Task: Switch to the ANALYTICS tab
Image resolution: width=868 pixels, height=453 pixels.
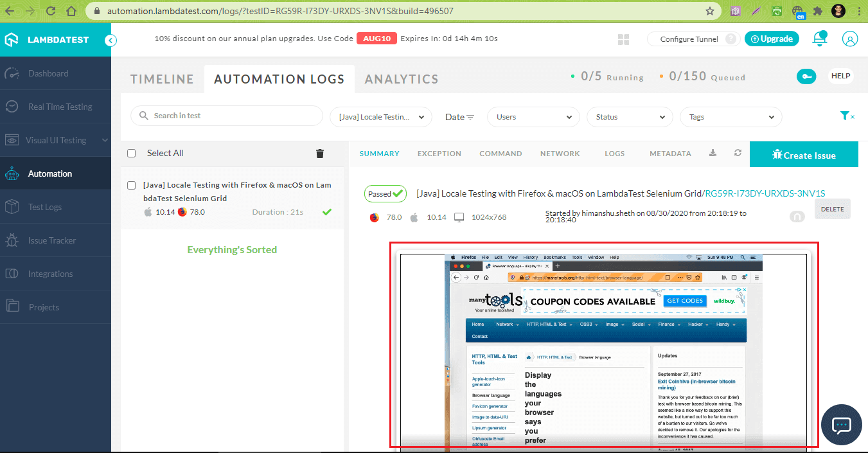Action: 401,78
